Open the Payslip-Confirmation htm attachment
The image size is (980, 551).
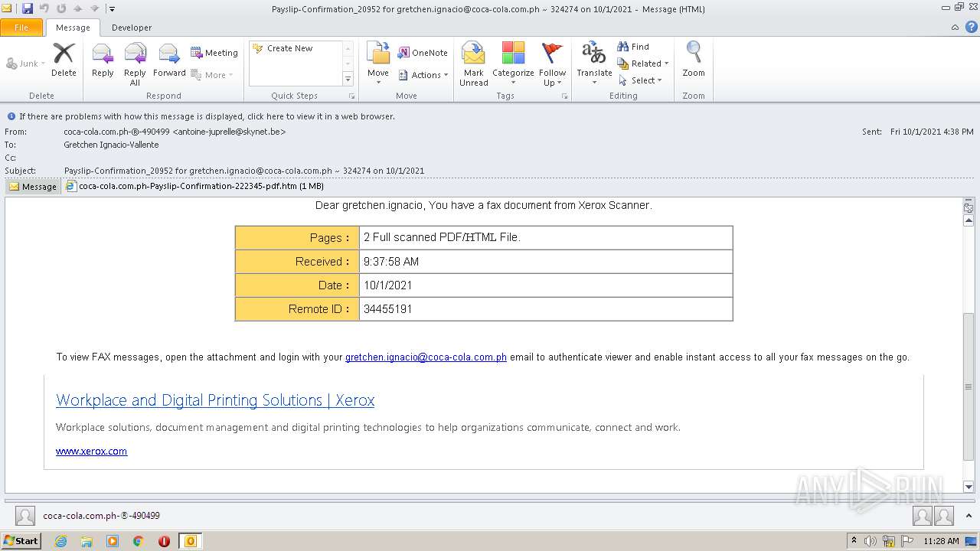click(x=195, y=186)
